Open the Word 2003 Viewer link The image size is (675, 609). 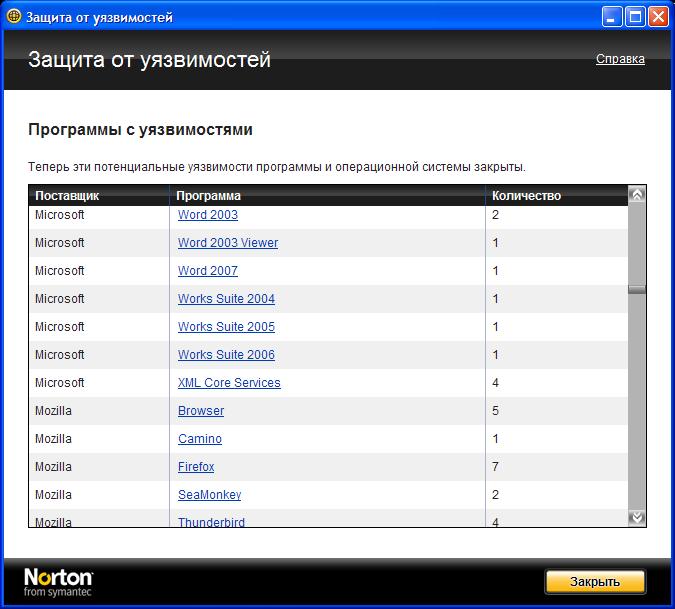(228, 243)
